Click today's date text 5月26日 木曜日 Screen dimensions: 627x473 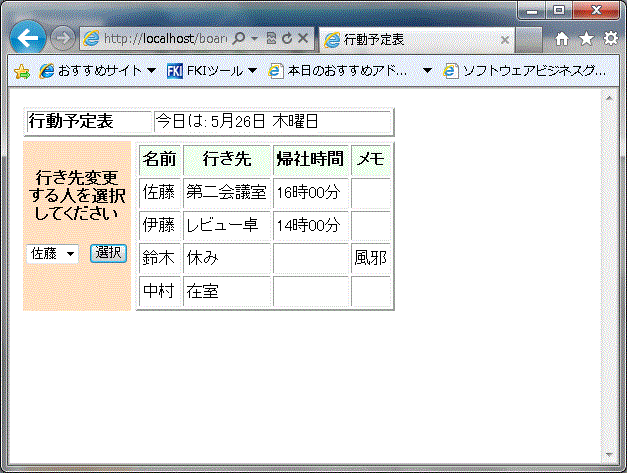264,121
